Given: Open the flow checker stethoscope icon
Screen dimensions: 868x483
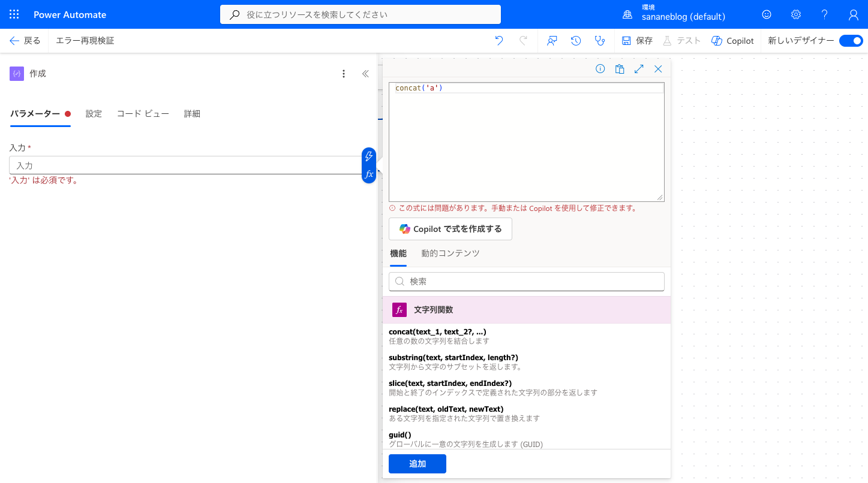Looking at the screenshot, I should pos(599,41).
